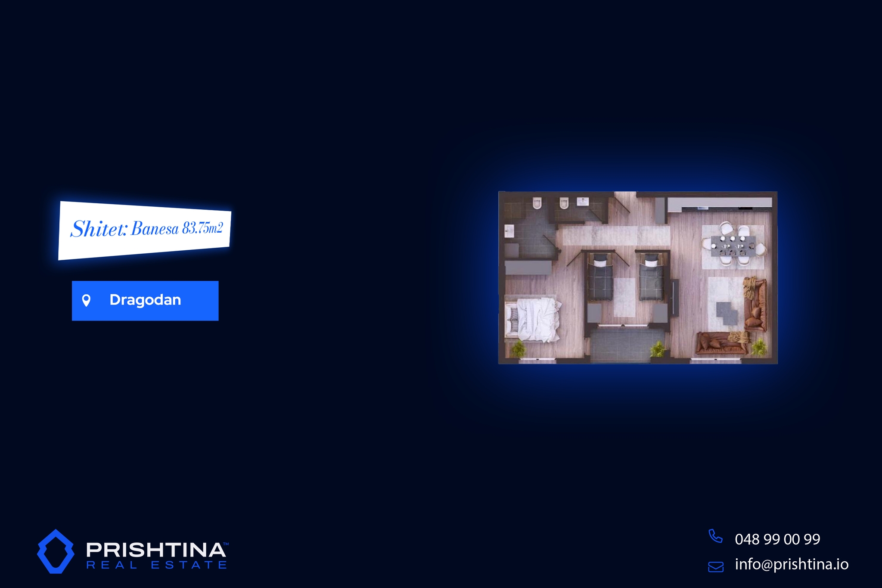Select the Dragodan location button
This screenshot has width=882, height=588.
(145, 301)
